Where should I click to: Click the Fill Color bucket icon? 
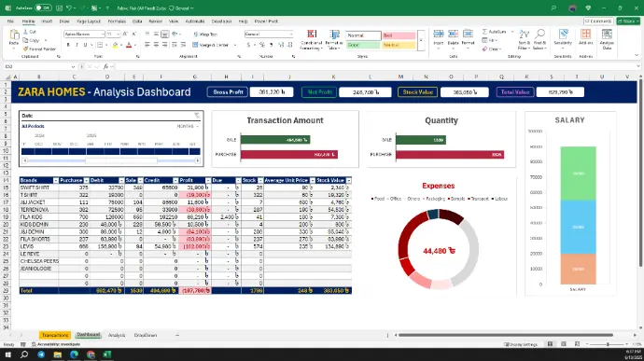click(116, 45)
